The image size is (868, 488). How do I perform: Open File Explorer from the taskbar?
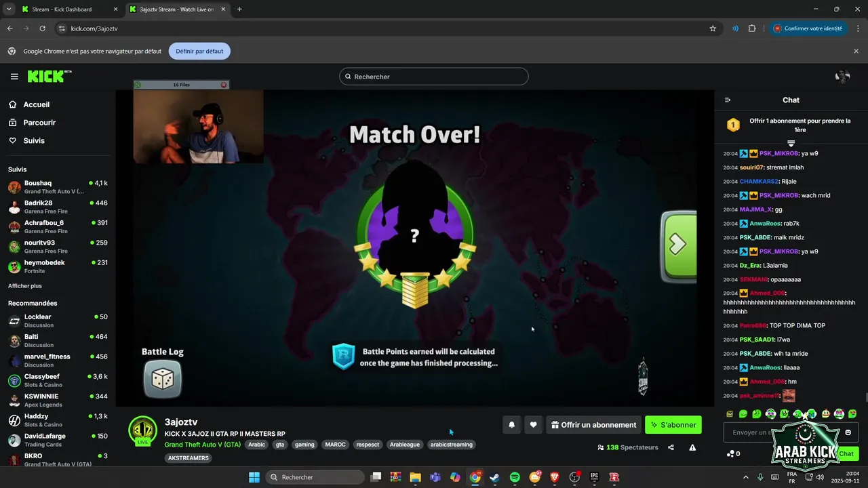(x=415, y=477)
